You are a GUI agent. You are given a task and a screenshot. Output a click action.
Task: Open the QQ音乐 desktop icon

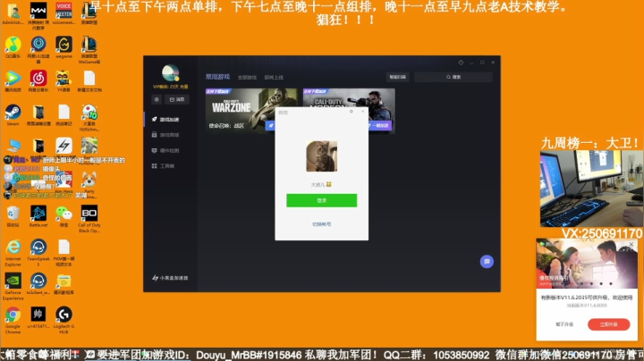tap(13, 47)
